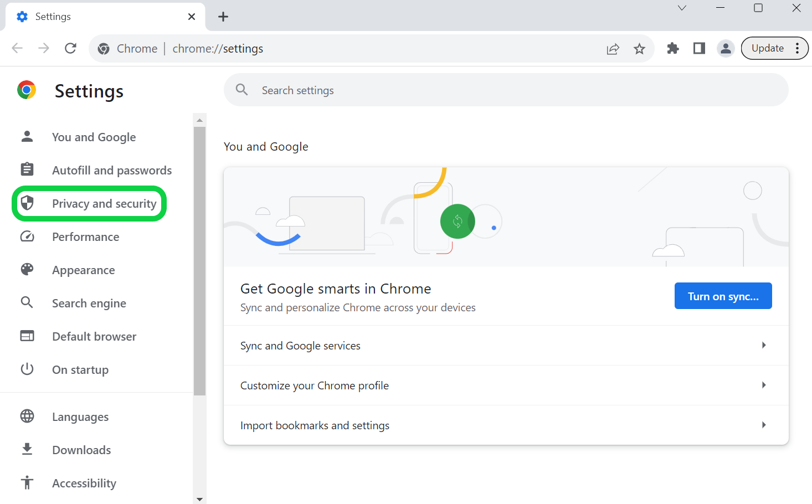The image size is (812, 504).
Task: Click the palette icon for Appearance
Action: (x=27, y=269)
